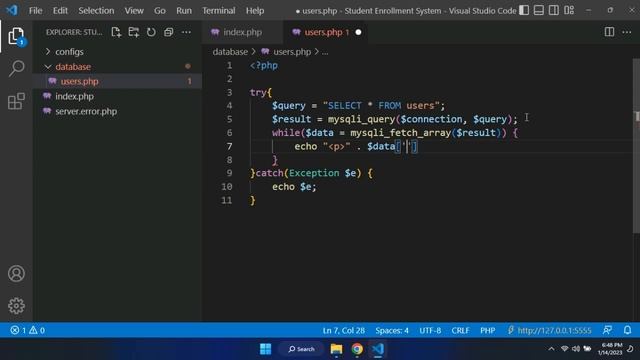The width and height of the screenshot is (640, 360).
Task: Open the Search view in activity bar
Action: pyautogui.click(x=16, y=68)
